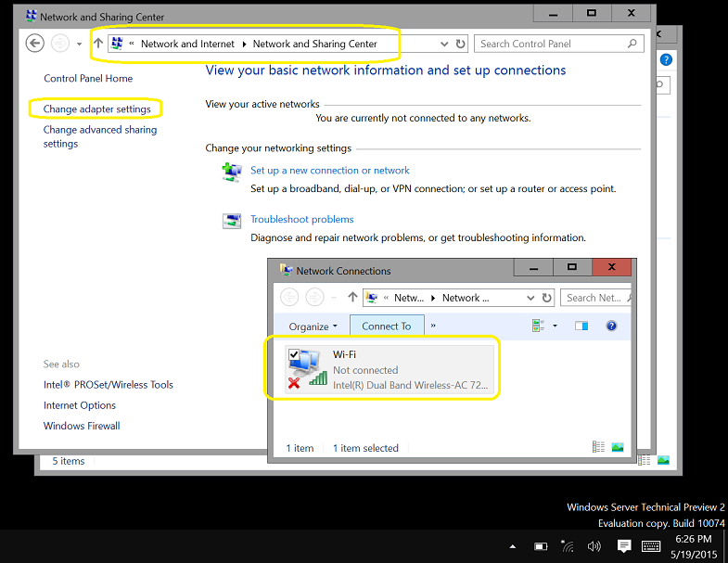Image resolution: width=728 pixels, height=563 pixels.
Task: Expand the Organize dropdown menu
Action: (x=313, y=326)
